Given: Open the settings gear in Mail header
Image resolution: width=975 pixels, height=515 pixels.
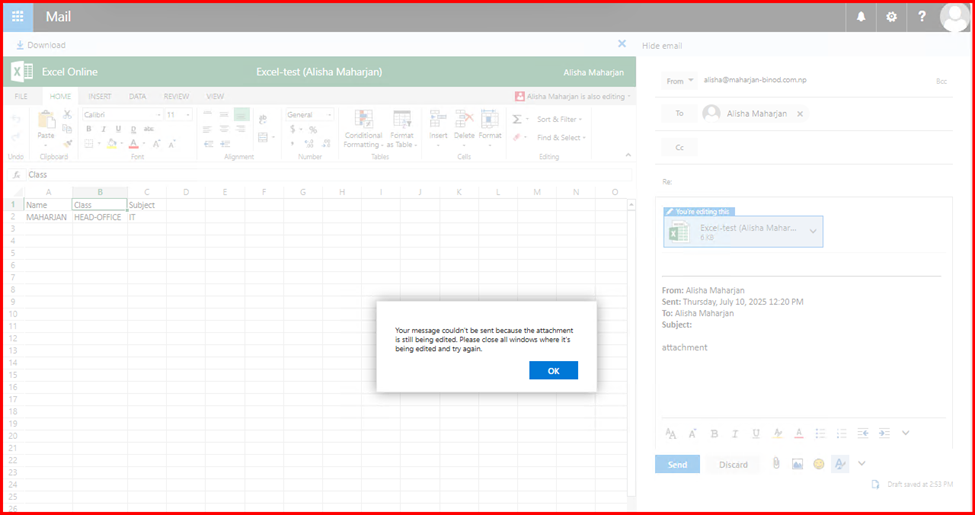Looking at the screenshot, I should pos(891,17).
